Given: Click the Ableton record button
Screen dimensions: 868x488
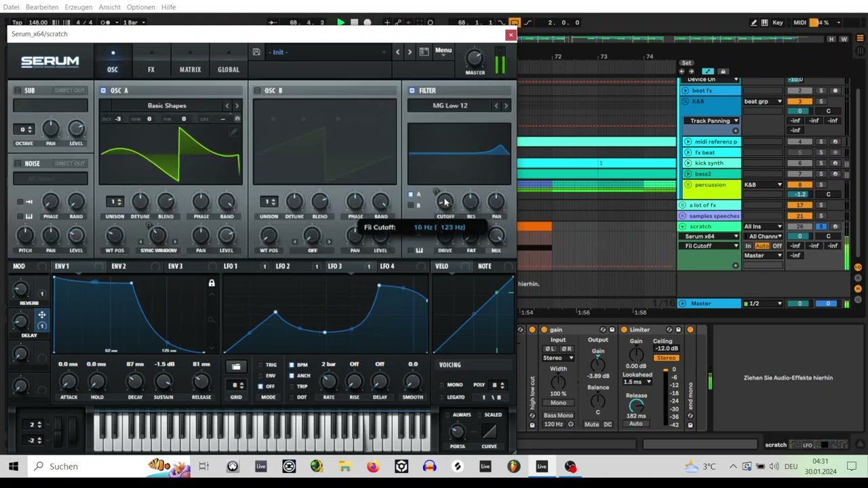Looking at the screenshot, I should coord(368,22).
